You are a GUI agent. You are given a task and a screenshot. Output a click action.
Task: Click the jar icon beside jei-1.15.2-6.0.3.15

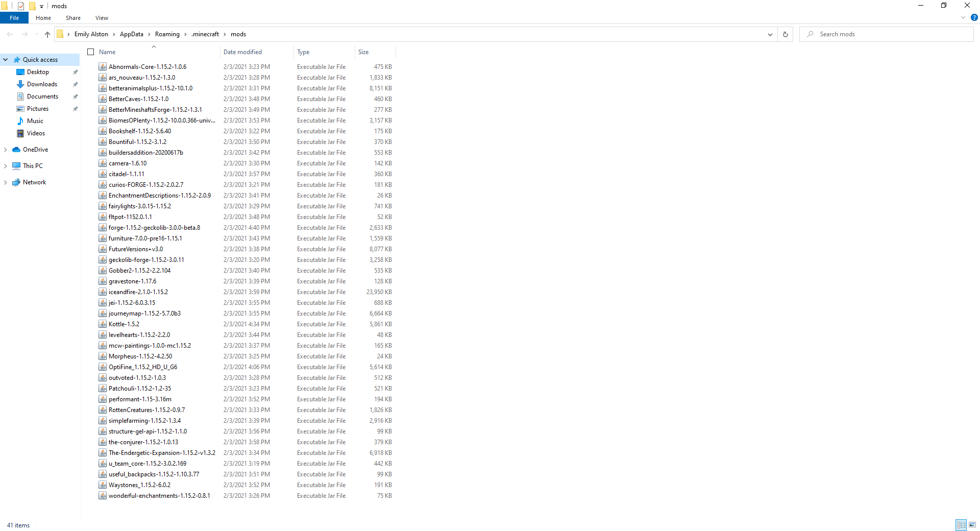tap(103, 303)
